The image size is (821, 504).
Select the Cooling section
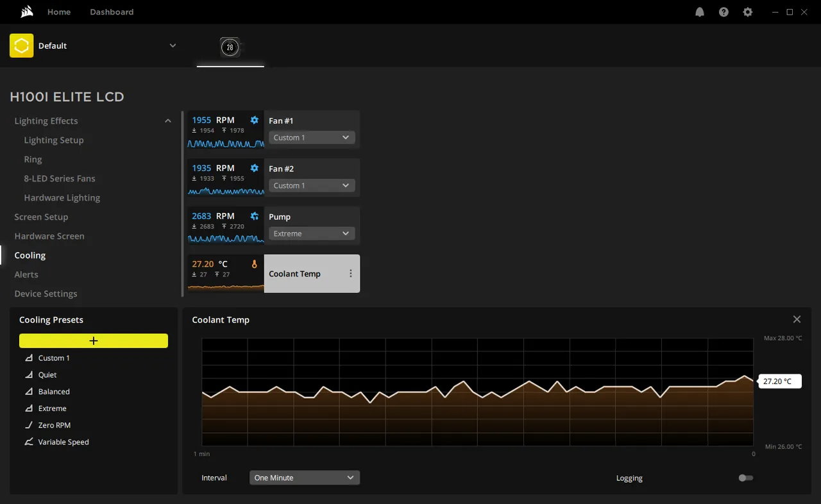click(x=30, y=255)
